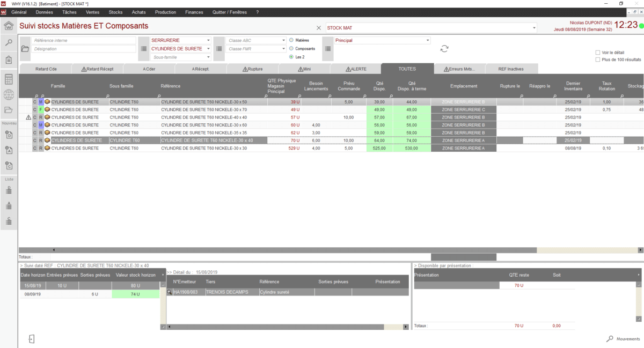Expand the STOCK MAT dropdown at the top
Image resolution: width=644 pixels, height=348 pixels.
coord(534,28)
